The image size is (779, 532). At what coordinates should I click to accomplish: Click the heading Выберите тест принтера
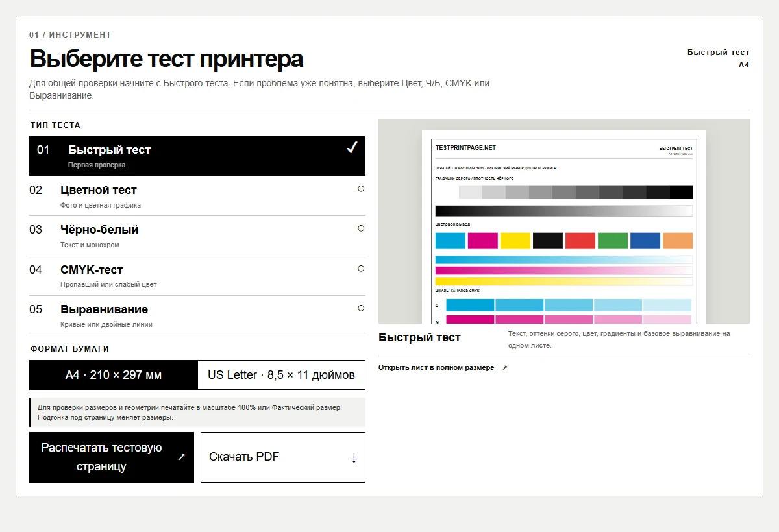166,59
